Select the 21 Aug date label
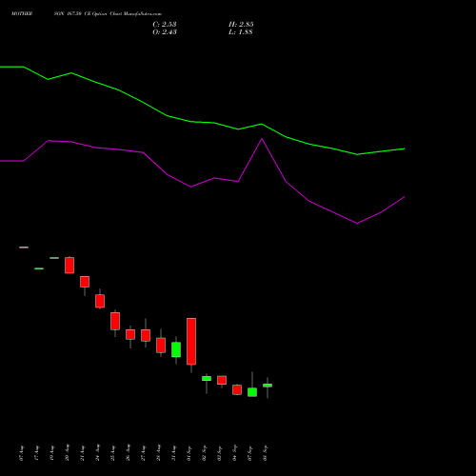 pos(82,453)
